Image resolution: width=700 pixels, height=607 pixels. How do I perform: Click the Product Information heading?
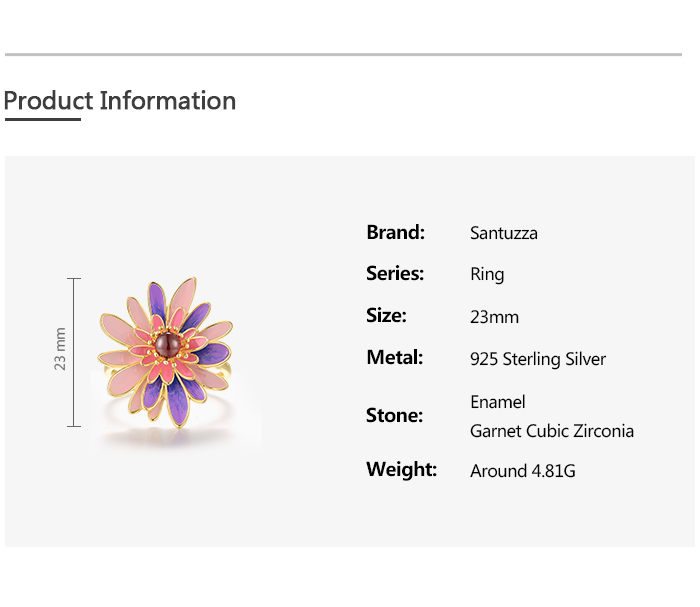click(x=120, y=101)
